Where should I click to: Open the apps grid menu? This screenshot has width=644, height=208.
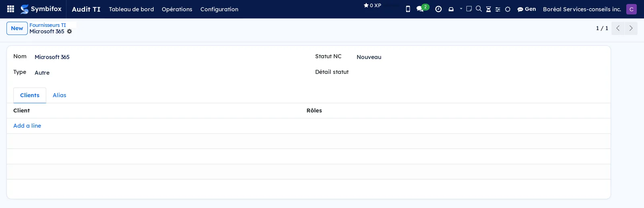[10, 9]
